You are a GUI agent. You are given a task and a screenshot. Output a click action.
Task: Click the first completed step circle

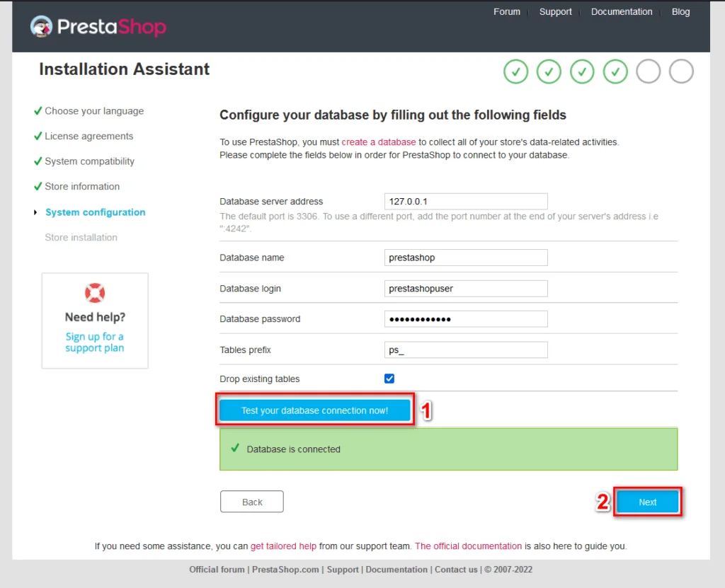[515, 71]
